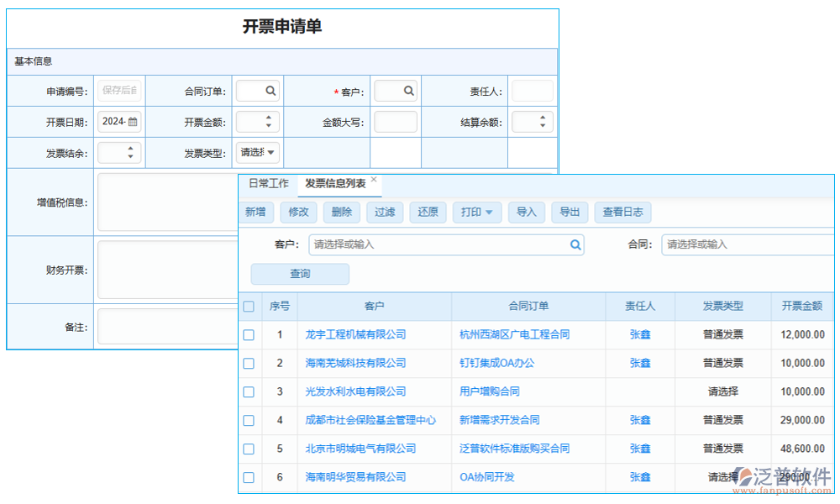This screenshot has height=504, width=840.
Task: Switch to the 日常工作 tab
Action: click(268, 182)
